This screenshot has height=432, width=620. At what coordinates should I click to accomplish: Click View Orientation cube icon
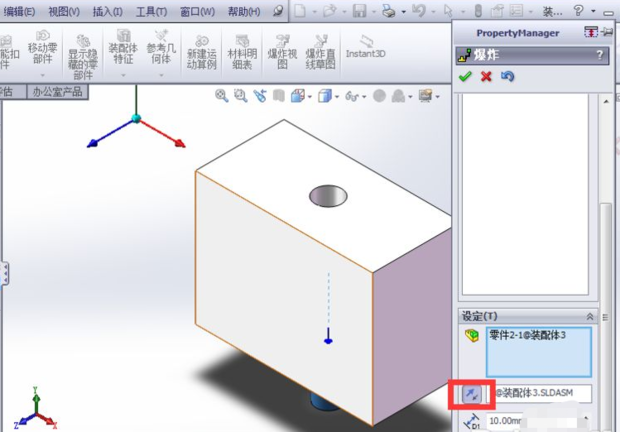click(x=298, y=96)
